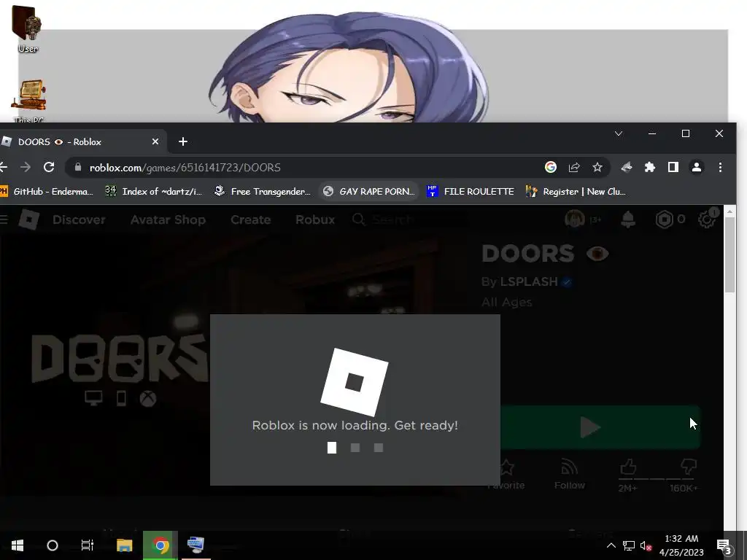This screenshot has width=747, height=560.
Task: Bookmark this tab with star icon
Action: [x=597, y=167]
